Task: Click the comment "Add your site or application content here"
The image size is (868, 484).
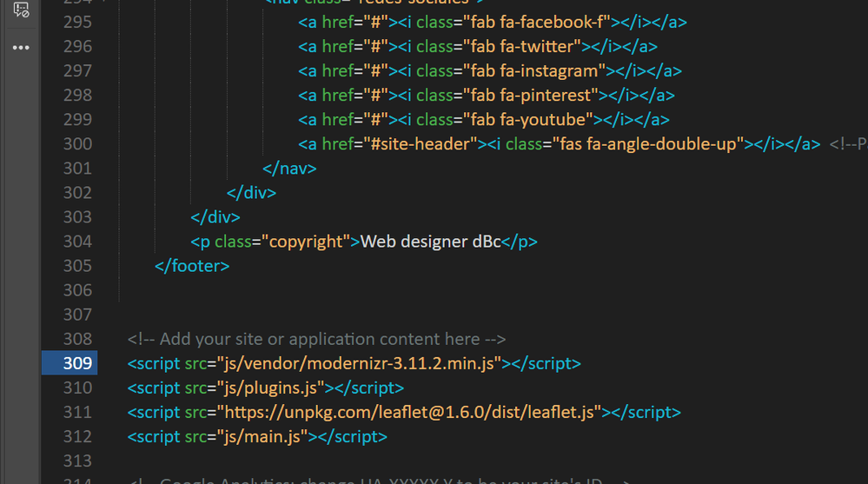Action: (316, 339)
